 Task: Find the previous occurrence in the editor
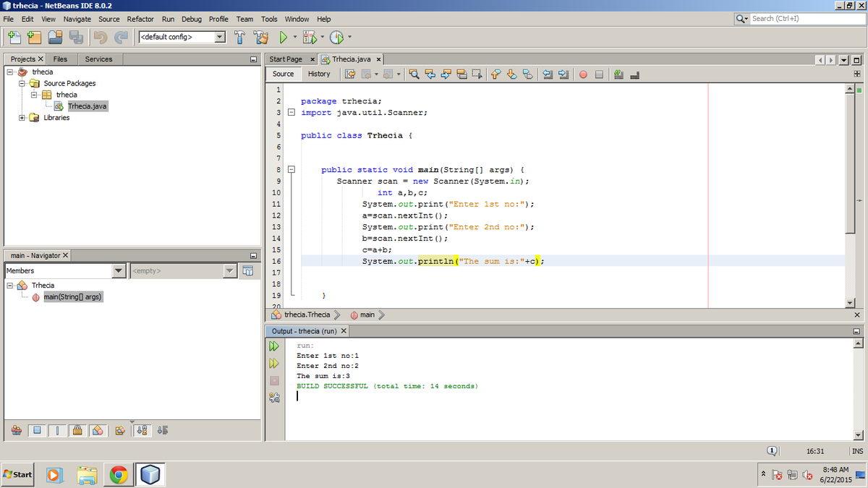(x=430, y=74)
